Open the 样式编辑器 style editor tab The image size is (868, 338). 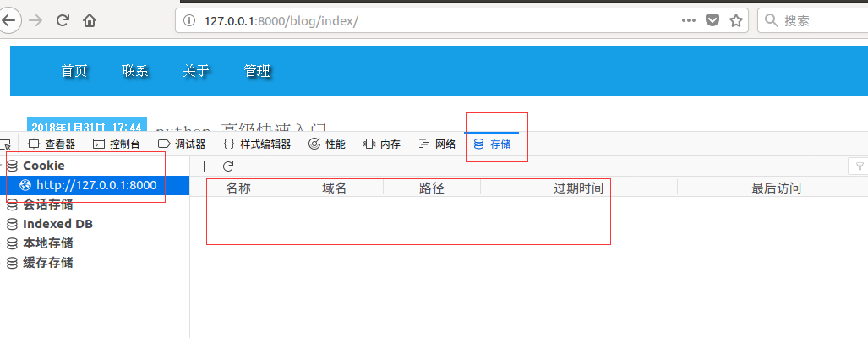(257, 144)
